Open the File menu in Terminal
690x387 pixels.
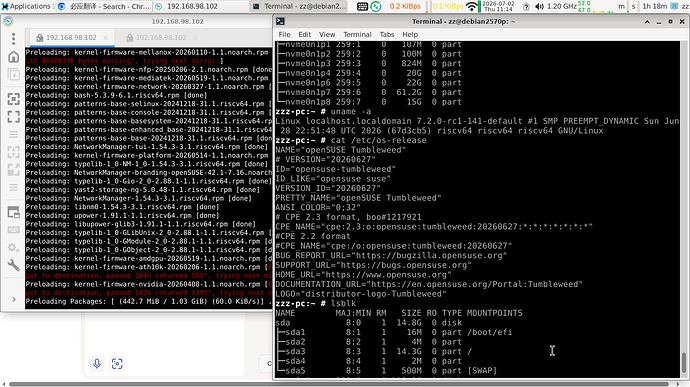coord(284,34)
